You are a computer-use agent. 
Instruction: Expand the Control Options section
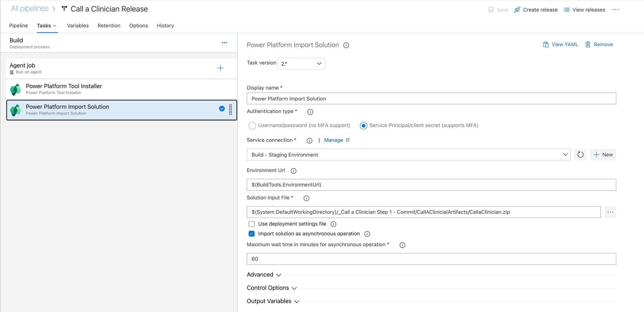271,288
